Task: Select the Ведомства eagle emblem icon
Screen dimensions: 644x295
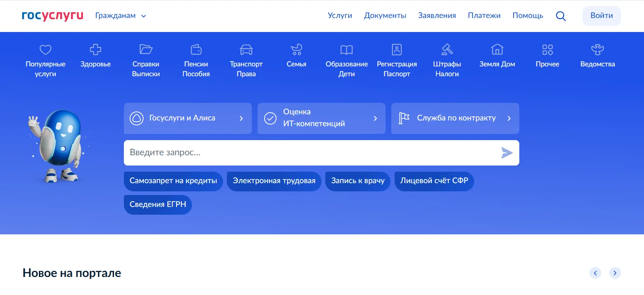Action: click(598, 50)
